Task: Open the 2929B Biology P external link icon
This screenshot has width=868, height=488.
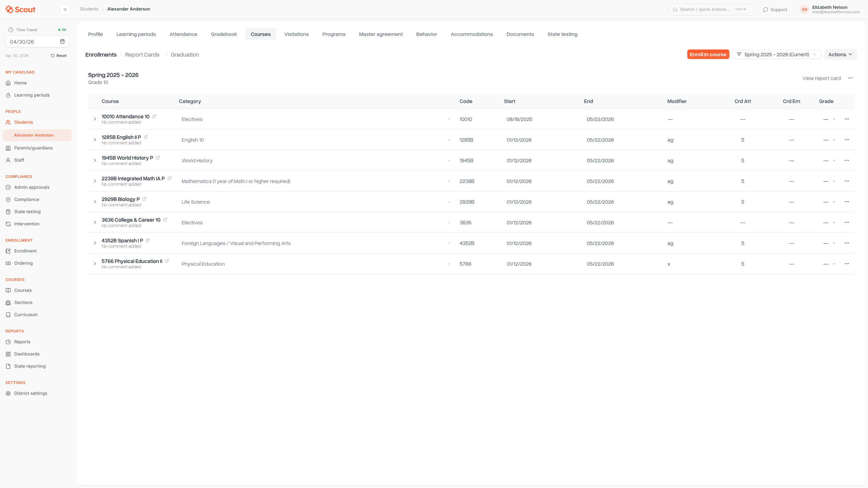Action: coord(144,199)
